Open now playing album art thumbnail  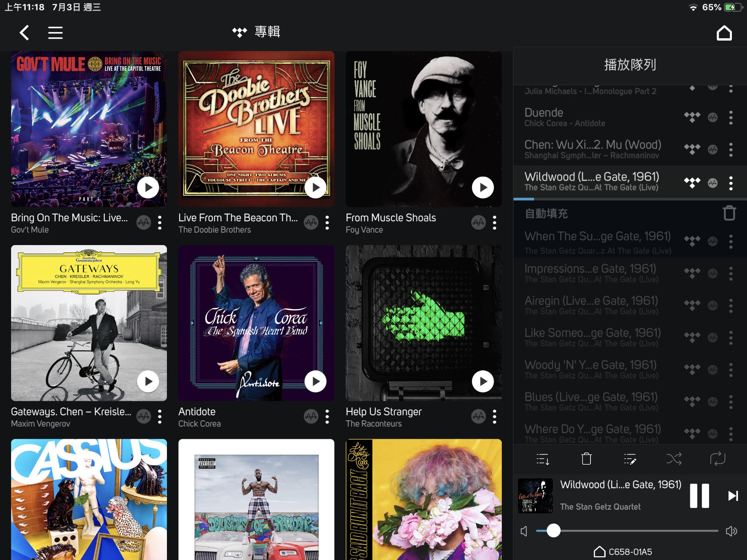click(535, 496)
